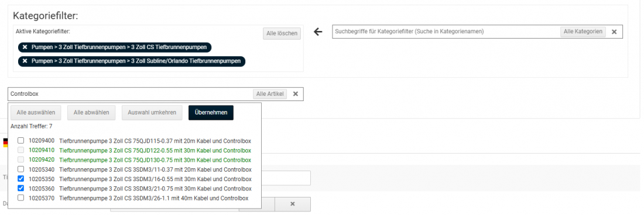Remove the Subline/Orlando Tiefbrunnenpumpen filter chip
Image resolution: width=644 pixels, height=215 pixels.
click(25, 61)
